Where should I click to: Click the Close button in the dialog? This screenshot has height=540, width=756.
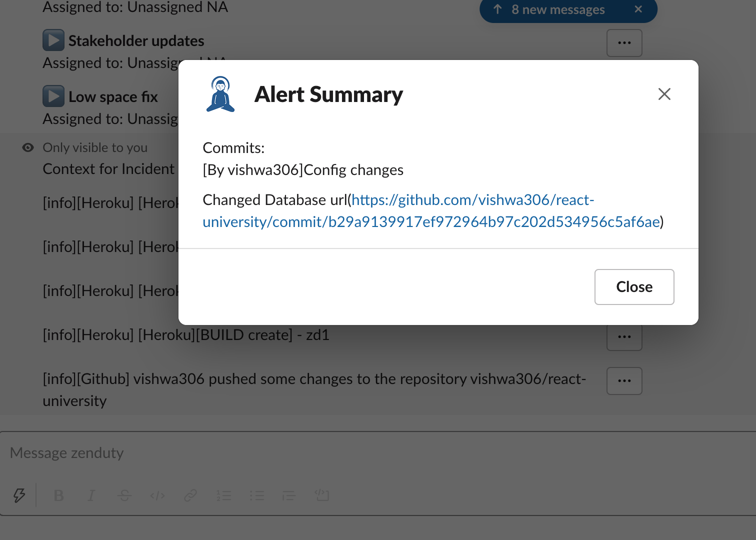point(634,287)
